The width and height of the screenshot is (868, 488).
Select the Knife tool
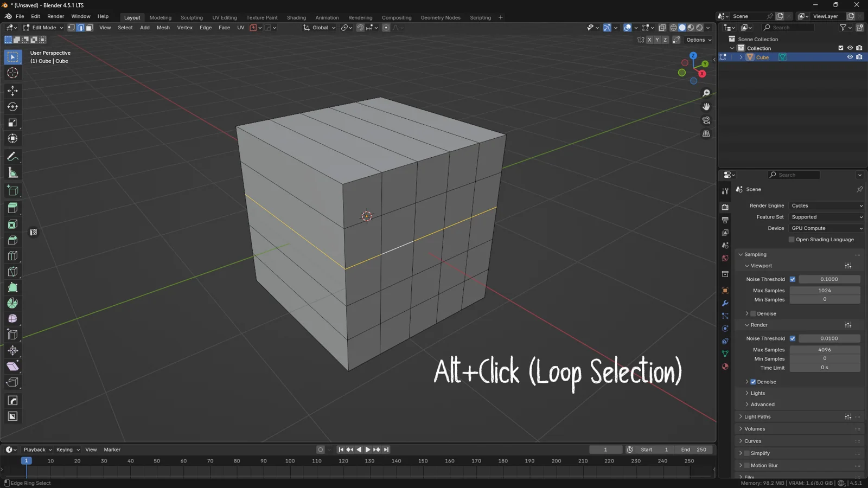pos(12,272)
